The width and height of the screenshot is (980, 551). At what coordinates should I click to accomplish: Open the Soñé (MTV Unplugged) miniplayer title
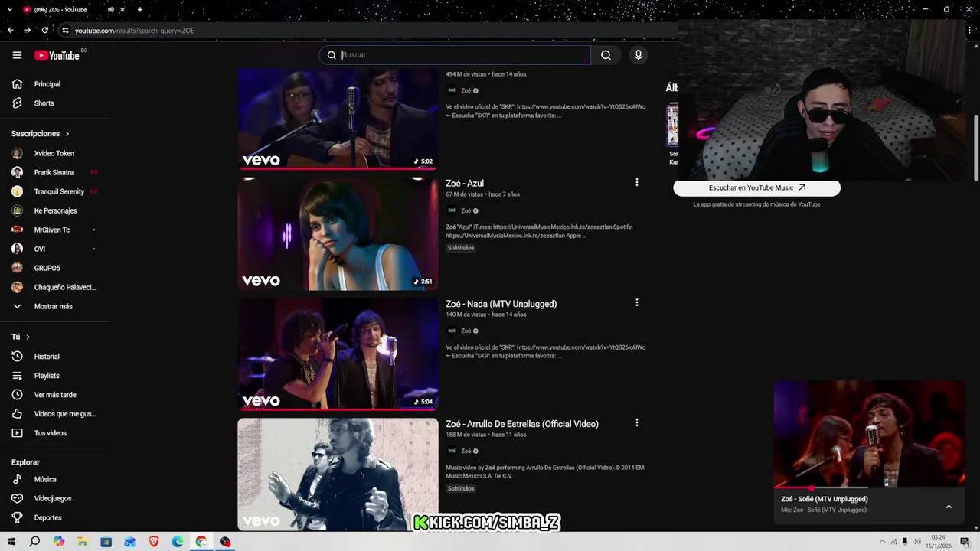tap(825, 499)
